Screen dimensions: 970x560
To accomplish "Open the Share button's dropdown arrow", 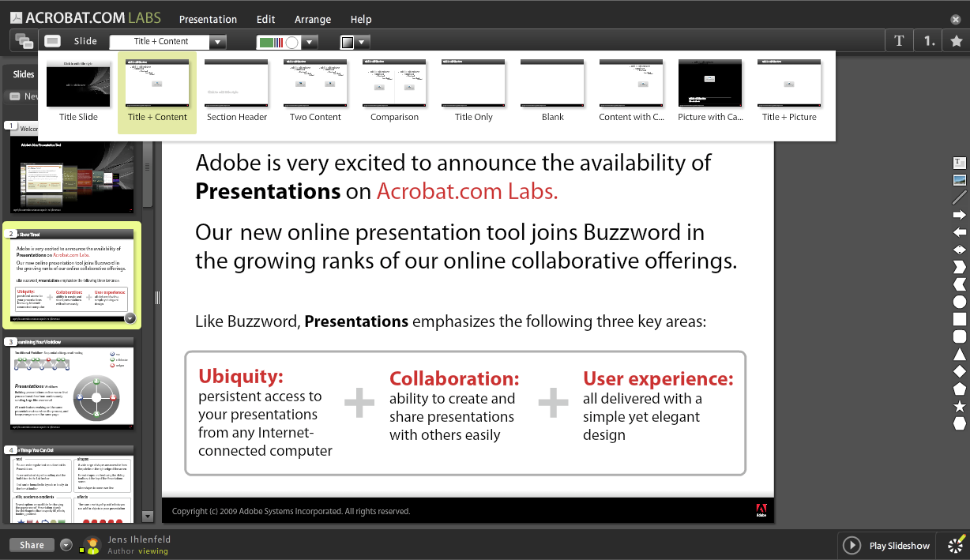I will (65, 544).
